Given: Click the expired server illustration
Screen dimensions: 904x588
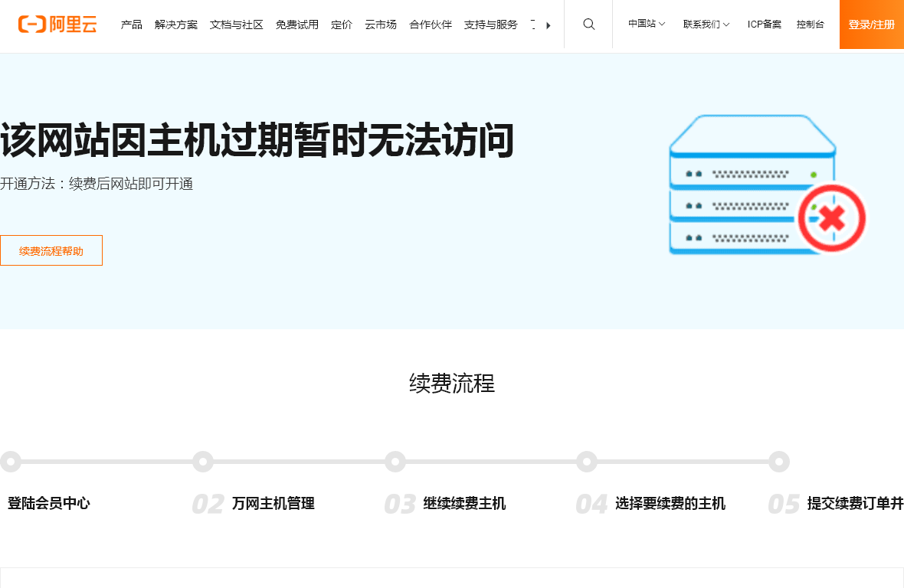Looking at the screenshot, I should (751, 184).
